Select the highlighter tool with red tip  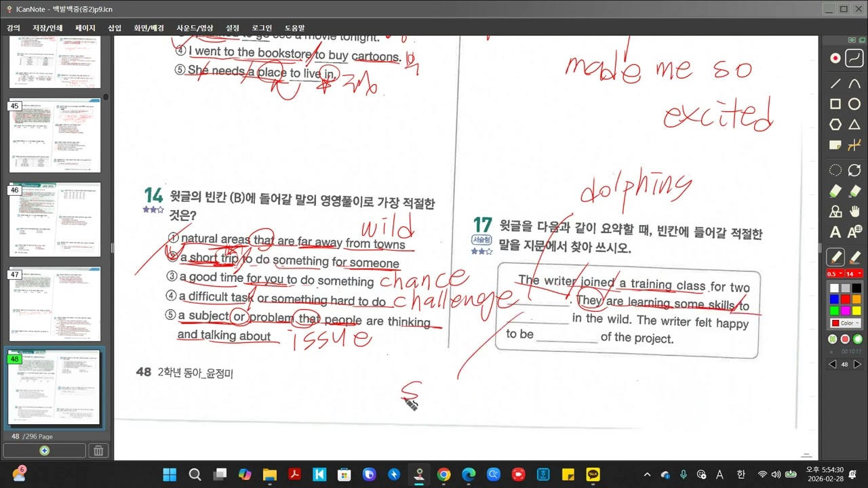[x=854, y=258]
